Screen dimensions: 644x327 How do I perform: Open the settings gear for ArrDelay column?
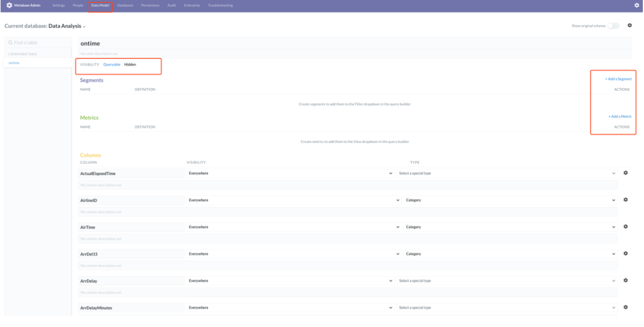pos(626,281)
